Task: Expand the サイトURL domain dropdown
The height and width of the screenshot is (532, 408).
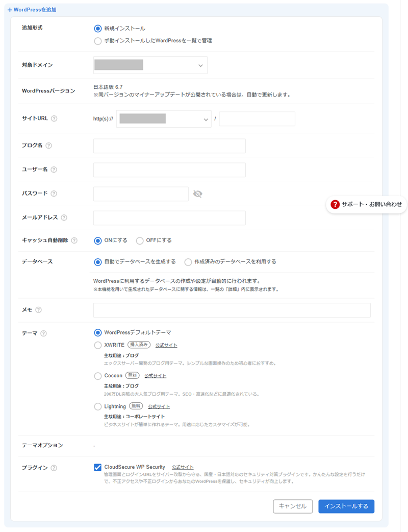Action: click(164, 119)
